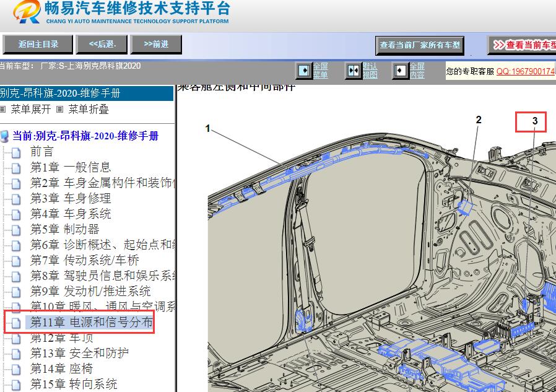The height and width of the screenshot is (392, 556).
Task: Click callout number 3 in diagram
Action: 535,121
